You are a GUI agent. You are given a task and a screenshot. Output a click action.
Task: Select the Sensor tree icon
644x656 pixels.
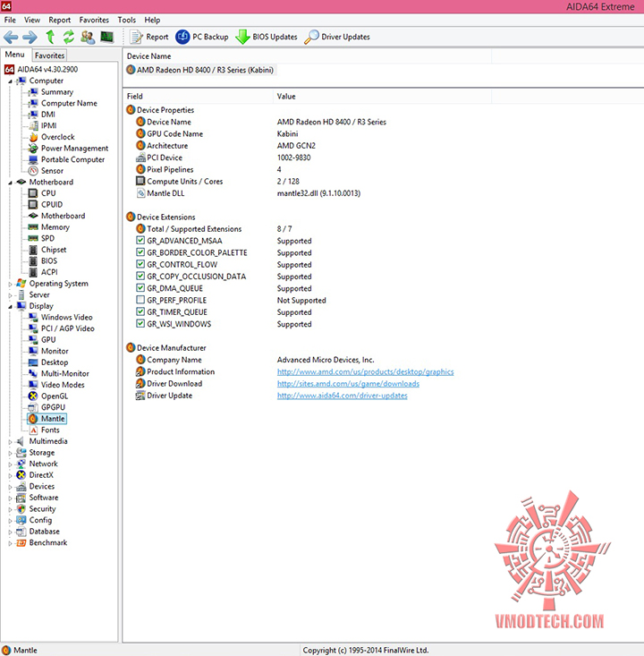click(33, 171)
